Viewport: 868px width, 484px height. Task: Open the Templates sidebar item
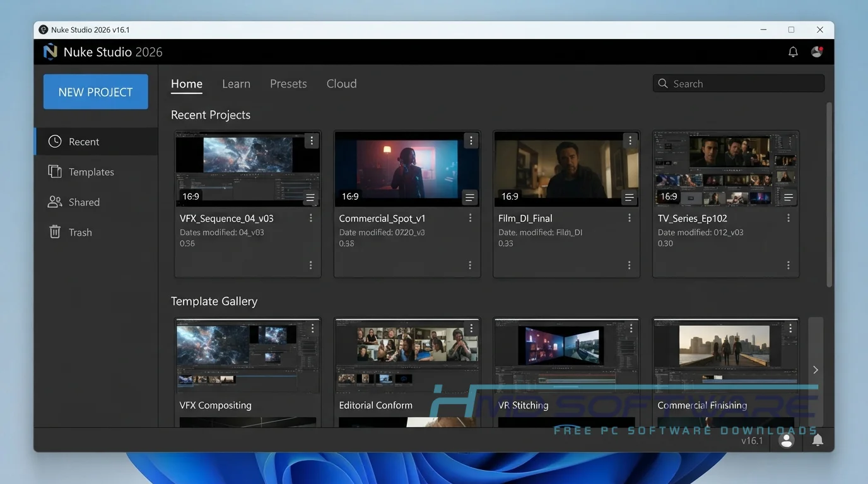pyautogui.click(x=96, y=172)
